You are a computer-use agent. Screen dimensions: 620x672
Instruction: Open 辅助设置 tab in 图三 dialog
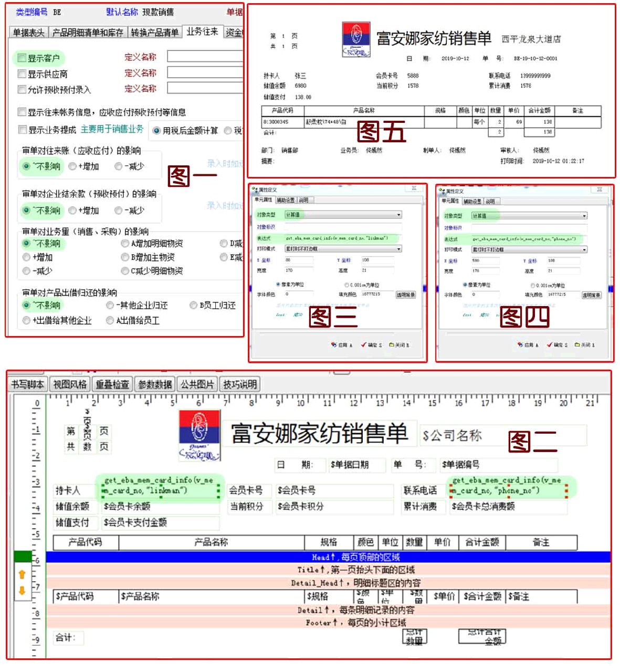point(286,200)
